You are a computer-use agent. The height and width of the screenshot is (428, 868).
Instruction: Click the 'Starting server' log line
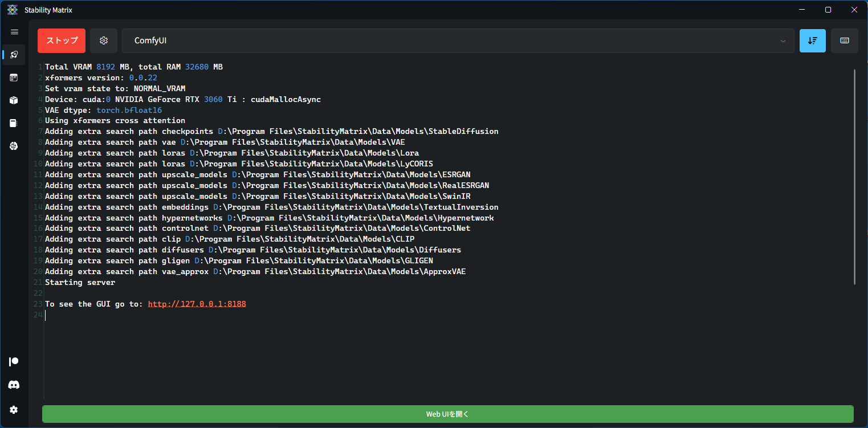coord(80,282)
